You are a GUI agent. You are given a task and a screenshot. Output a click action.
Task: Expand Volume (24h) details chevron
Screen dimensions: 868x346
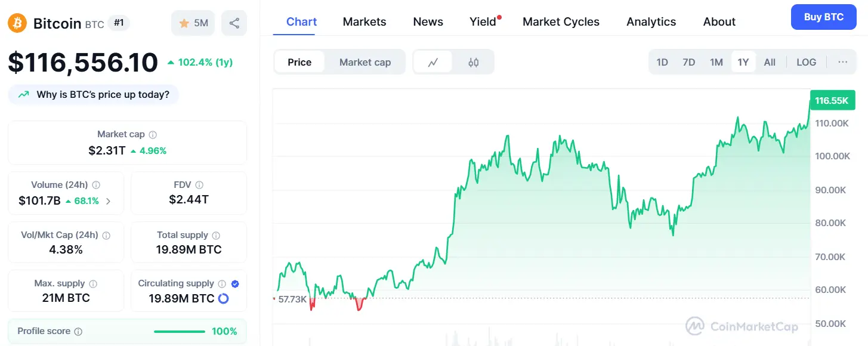(x=108, y=201)
